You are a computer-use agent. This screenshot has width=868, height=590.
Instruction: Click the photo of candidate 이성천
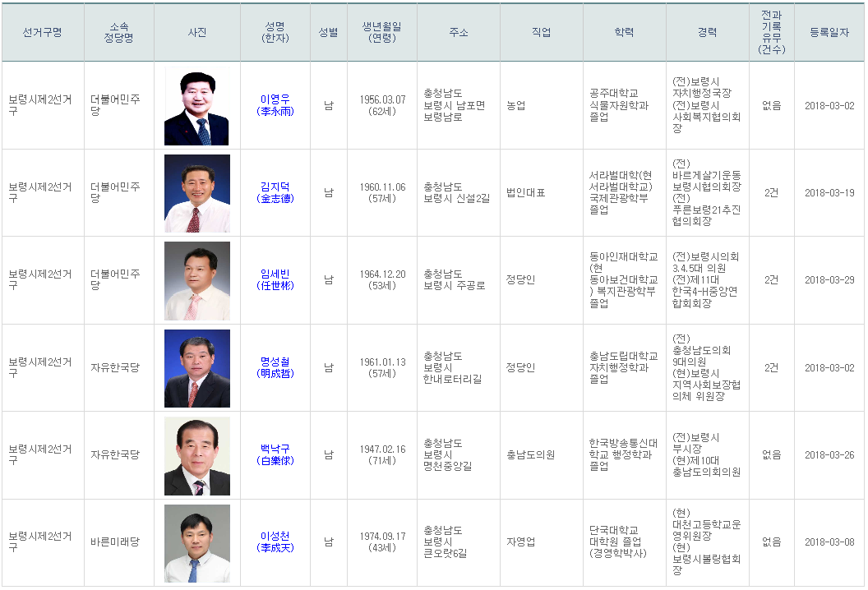tap(197, 543)
